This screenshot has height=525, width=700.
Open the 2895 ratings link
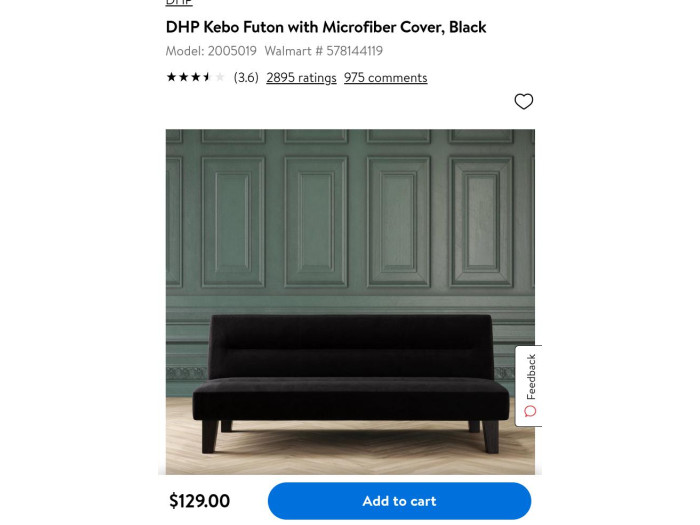coord(301,78)
